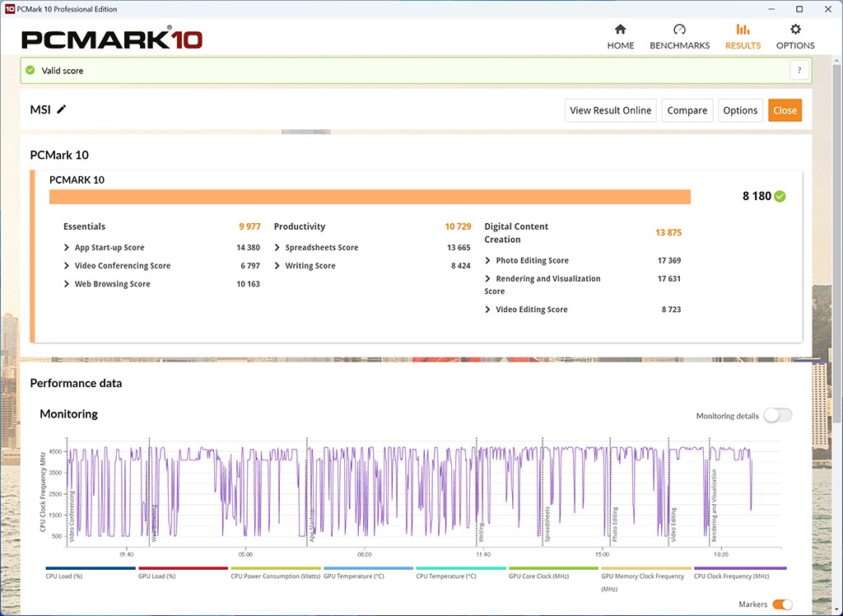Click the vertical scrollbar on the right
Viewport: 843px width, 616px height.
(837, 247)
